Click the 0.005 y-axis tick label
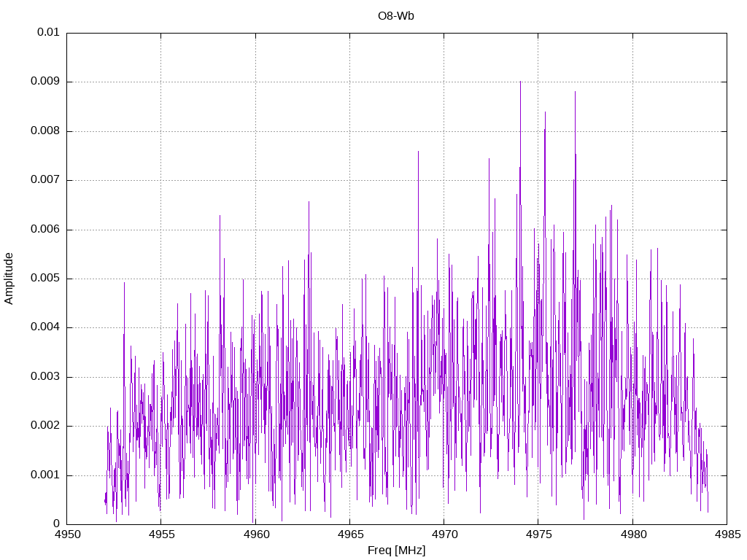 [x=45, y=279]
